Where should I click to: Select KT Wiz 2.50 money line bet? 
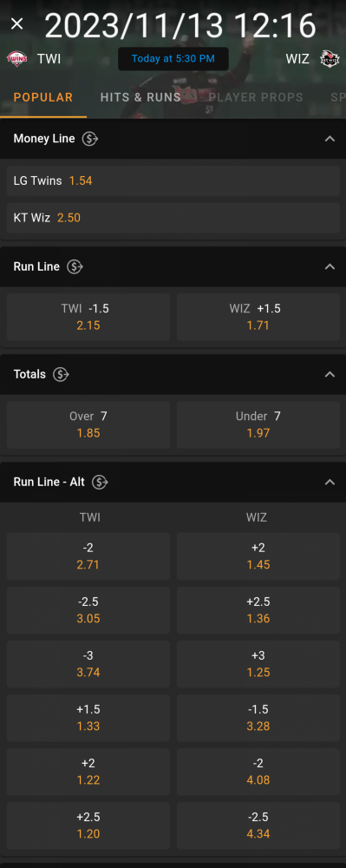click(173, 218)
